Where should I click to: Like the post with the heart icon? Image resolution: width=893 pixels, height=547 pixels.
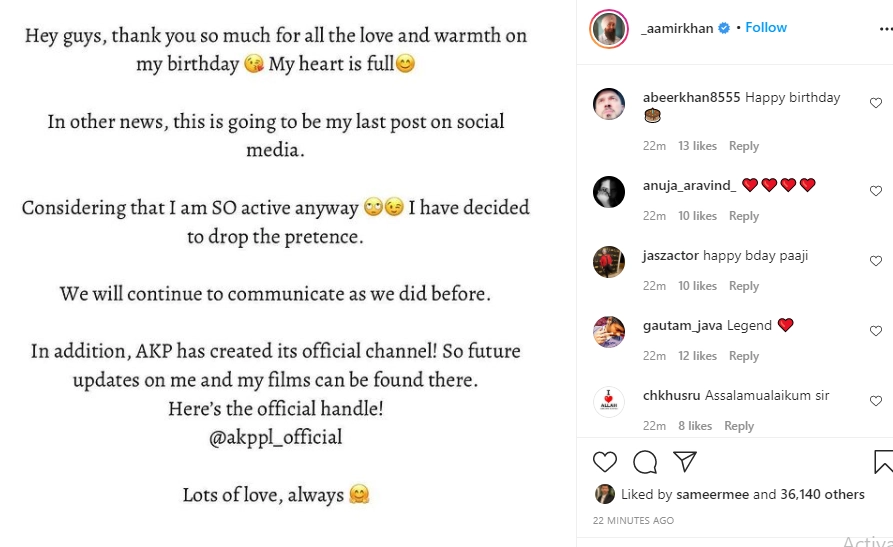coord(605,461)
